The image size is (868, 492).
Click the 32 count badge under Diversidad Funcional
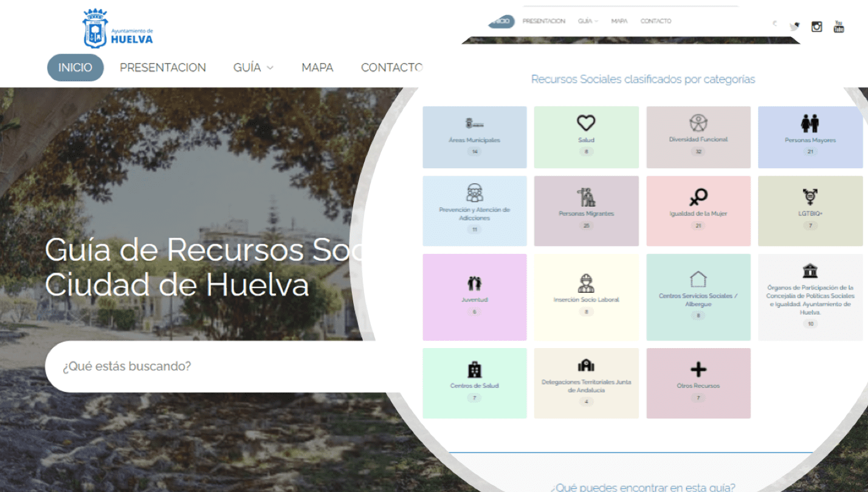[698, 152]
